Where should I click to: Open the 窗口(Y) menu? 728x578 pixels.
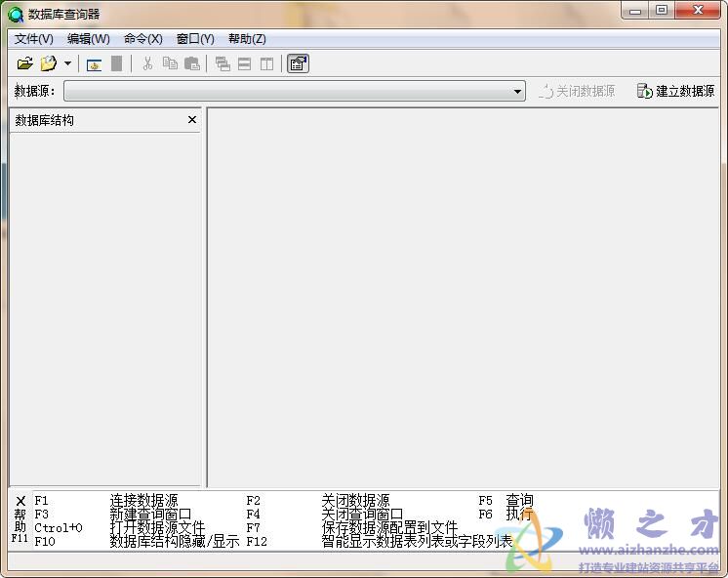pyautogui.click(x=195, y=39)
